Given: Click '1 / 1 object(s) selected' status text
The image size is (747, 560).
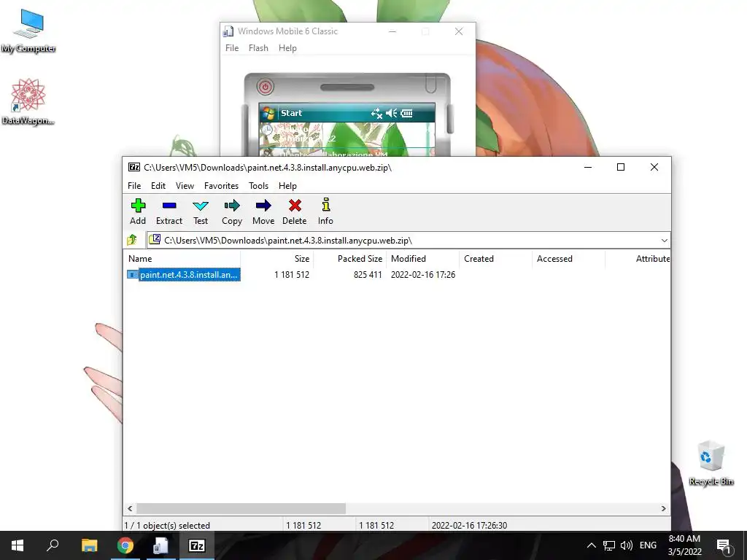Looking at the screenshot, I should (167, 525).
